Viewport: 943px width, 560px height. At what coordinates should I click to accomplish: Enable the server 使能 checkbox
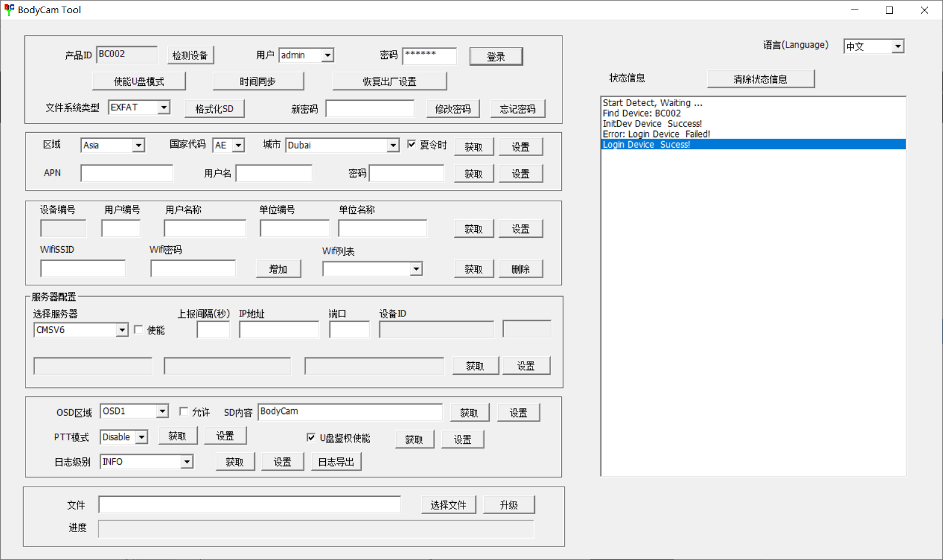pos(139,329)
